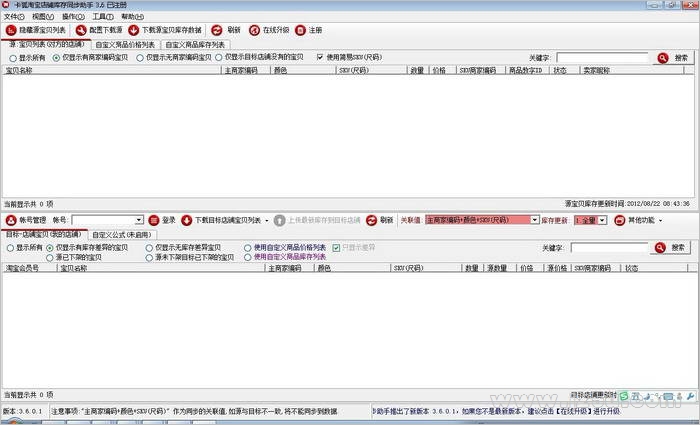Toggle the 使用简易SKU(尺码) checkbox
Screen dimensions: 700x425
pyautogui.click(x=321, y=57)
